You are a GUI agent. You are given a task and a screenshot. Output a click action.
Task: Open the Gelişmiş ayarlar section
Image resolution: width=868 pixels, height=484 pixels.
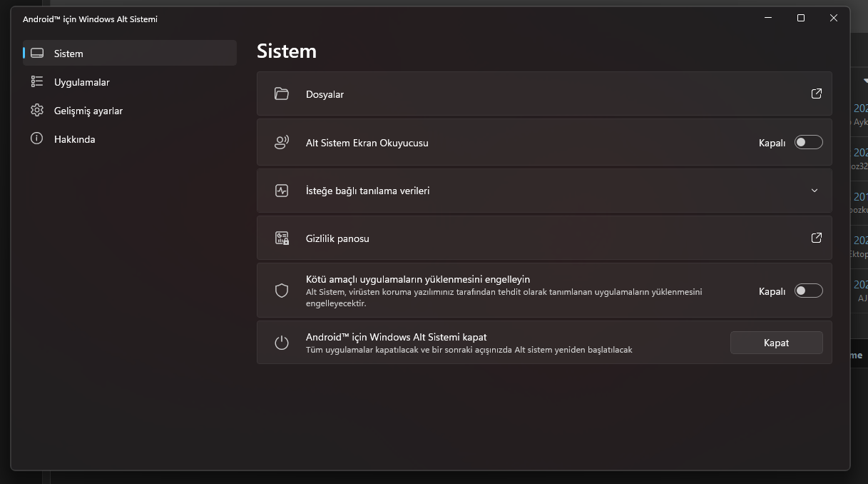pyautogui.click(x=88, y=111)
